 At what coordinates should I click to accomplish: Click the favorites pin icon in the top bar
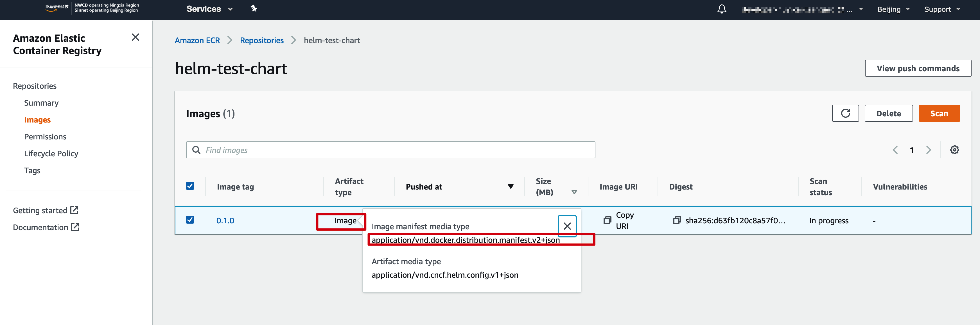click(x=254, y=8)
